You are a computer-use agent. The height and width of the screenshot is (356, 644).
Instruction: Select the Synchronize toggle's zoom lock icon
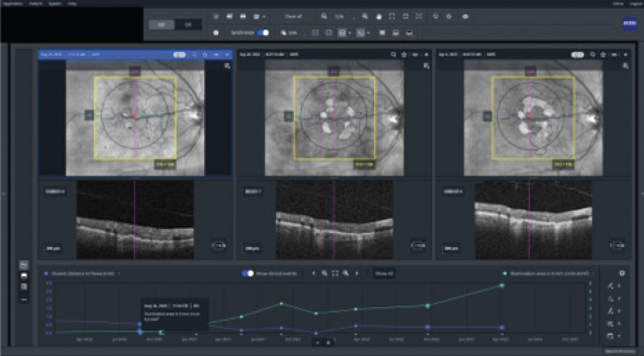point(283,33)
